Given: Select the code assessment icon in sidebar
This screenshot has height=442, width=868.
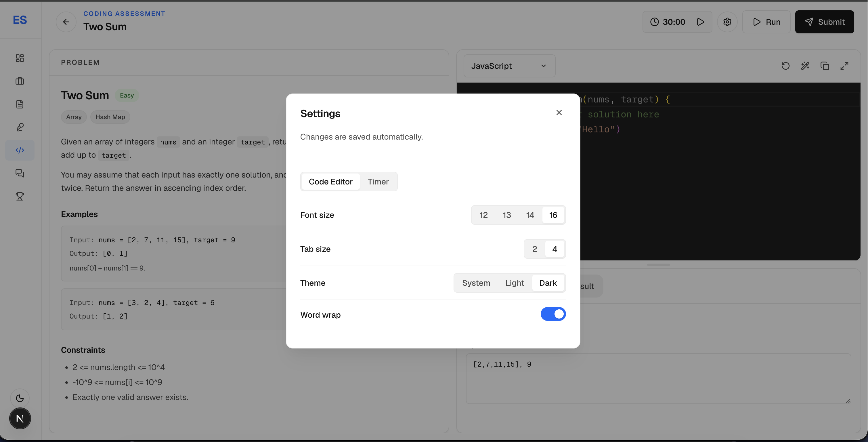Looking at the screenshot, I should pos(20,150).
